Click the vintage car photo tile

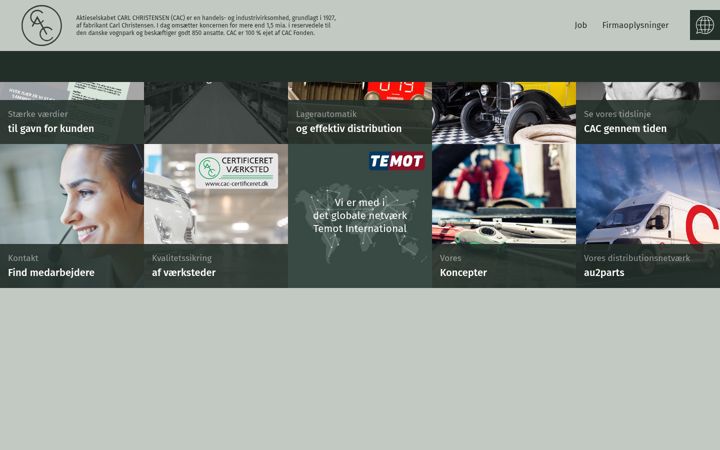504,113
